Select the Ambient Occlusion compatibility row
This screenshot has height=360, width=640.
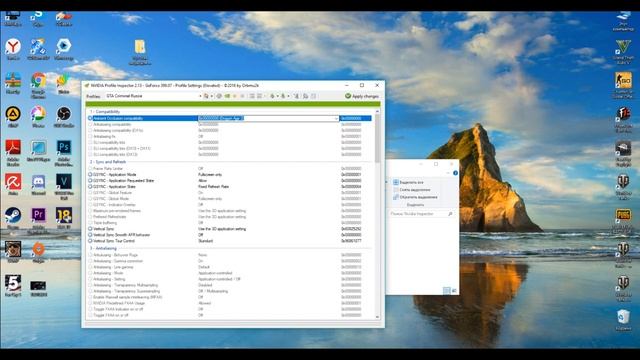coord(230,118)
